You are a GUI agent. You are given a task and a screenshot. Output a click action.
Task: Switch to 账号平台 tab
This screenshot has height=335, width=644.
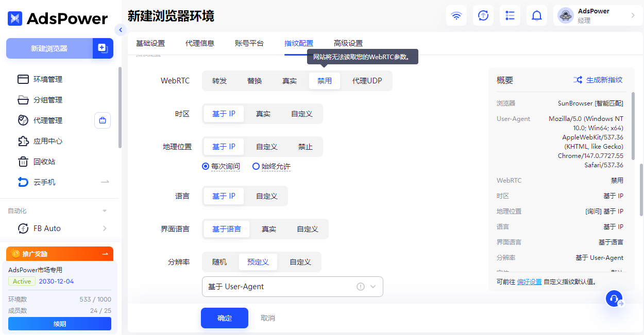click(x=249, y=43)
